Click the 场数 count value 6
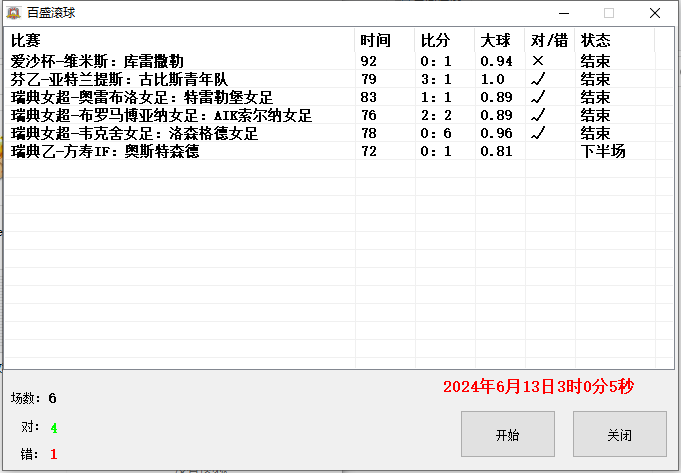This screenshot has height=473, width=681. pyautogui.click(x=53, y=398)
